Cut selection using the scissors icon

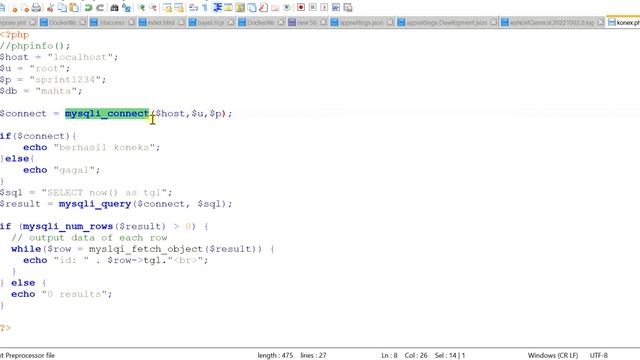pyautogui.click(x=51, y=8)
